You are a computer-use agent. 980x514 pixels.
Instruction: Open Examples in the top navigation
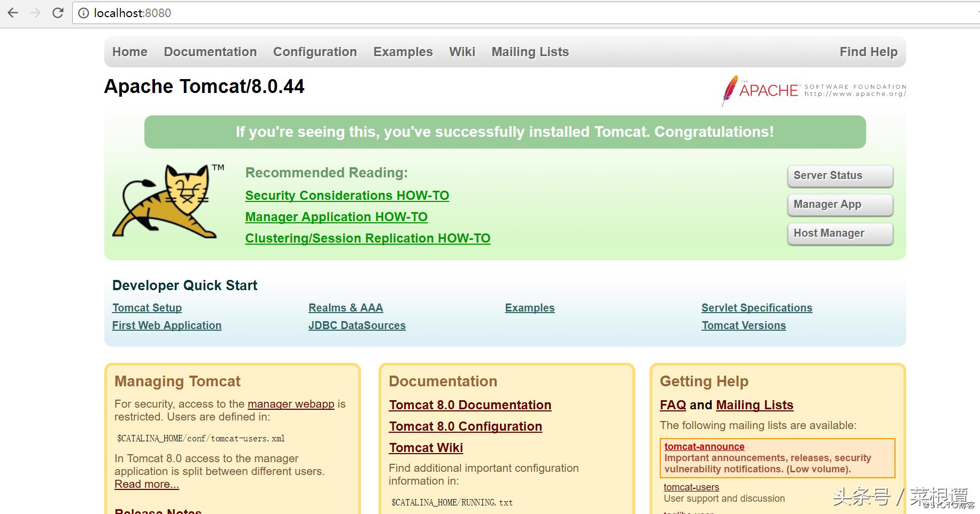(x=403, y=52)
